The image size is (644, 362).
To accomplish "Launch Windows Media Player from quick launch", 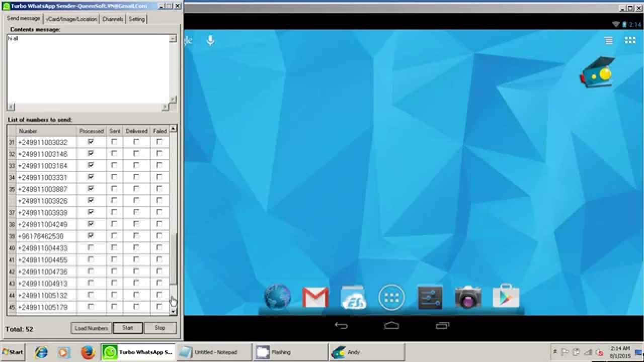I will (x=63, y=352).
